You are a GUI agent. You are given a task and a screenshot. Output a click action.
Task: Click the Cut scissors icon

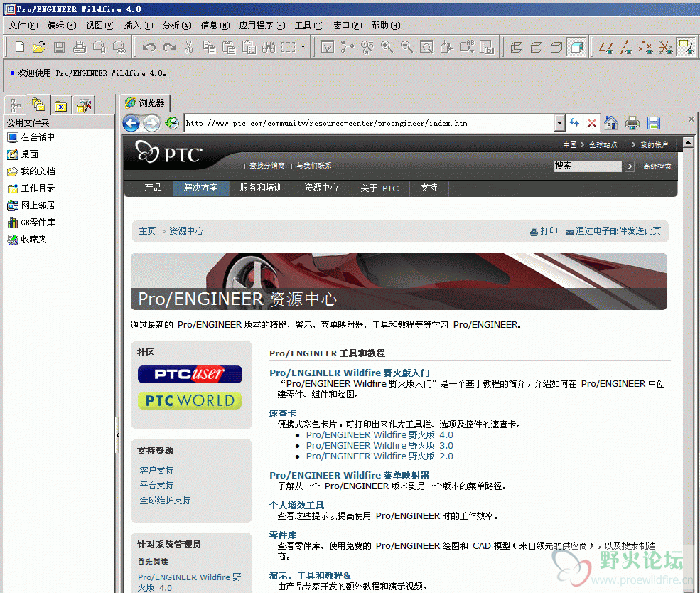189,47
